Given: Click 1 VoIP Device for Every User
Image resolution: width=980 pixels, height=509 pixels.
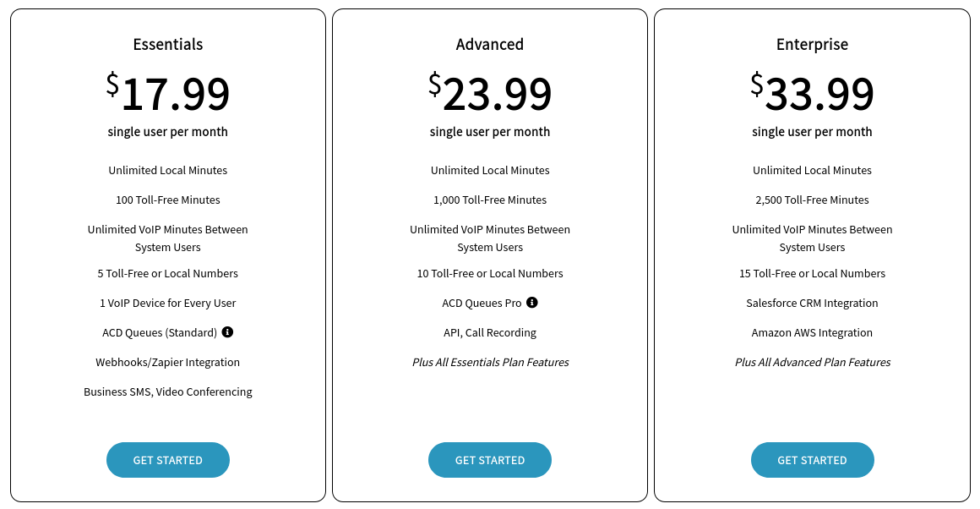Looking at the screenshot, I should coord(168,303).
